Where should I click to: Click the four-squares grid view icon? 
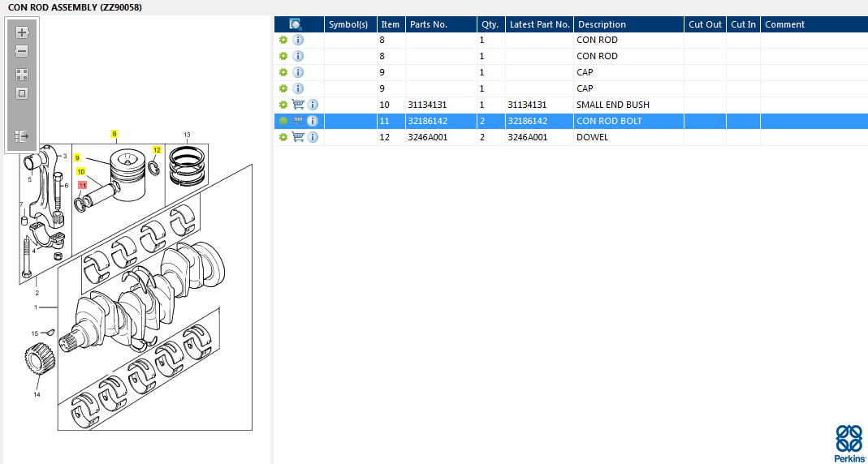[22, 75]
